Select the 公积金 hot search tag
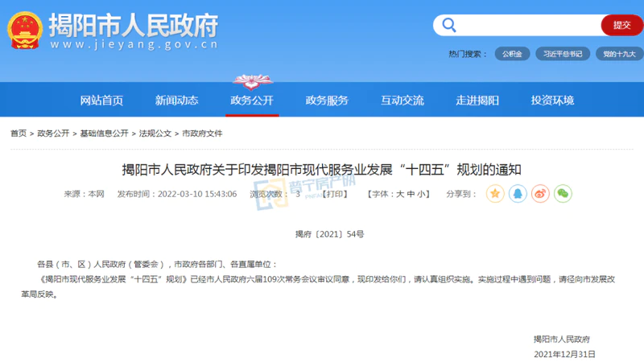 (512, 54)
